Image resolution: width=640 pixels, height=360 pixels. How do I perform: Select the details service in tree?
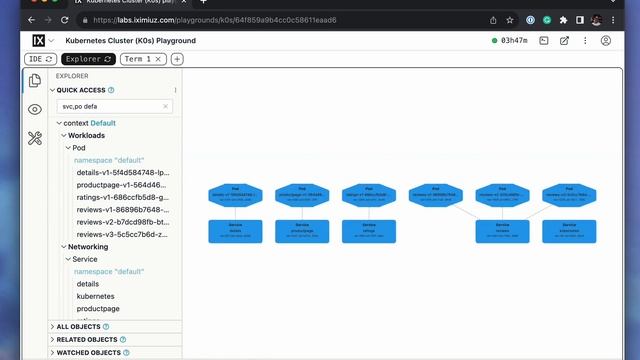pyautogui.click(x=88, y=284)
